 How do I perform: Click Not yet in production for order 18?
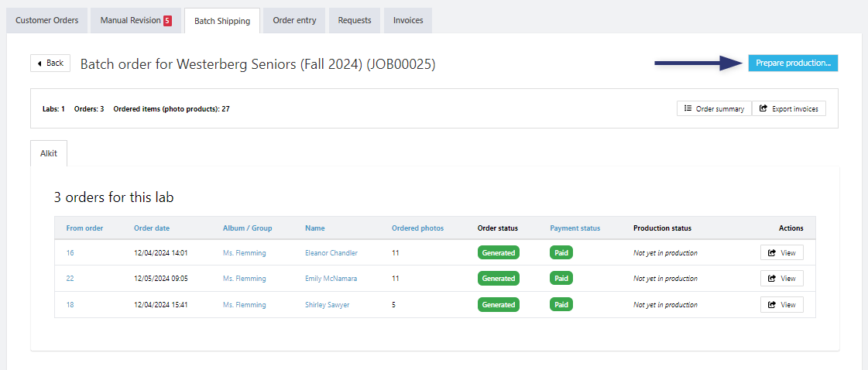(665, 305)
